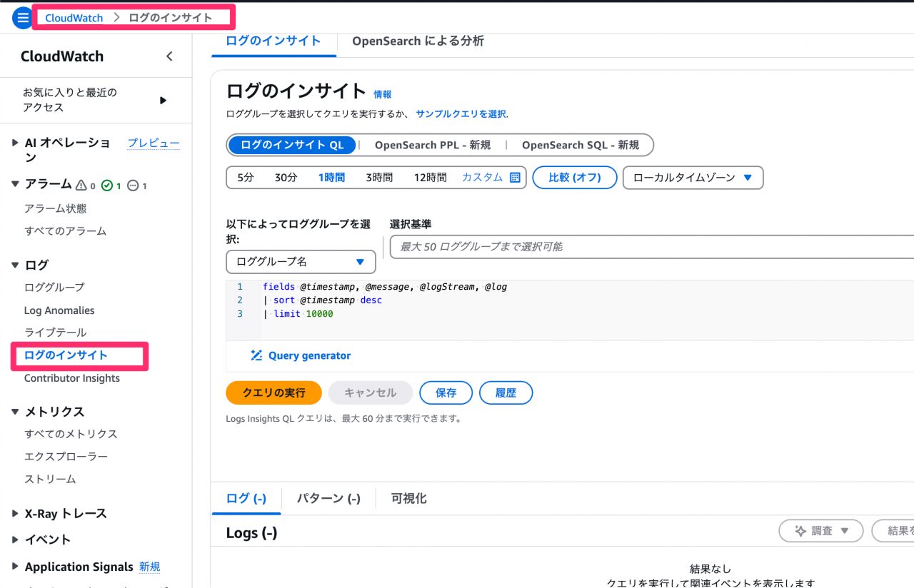This screenshot has width=914, height=588.
Task: Collapse the アラーム section
Action: (x=16, y=184)
